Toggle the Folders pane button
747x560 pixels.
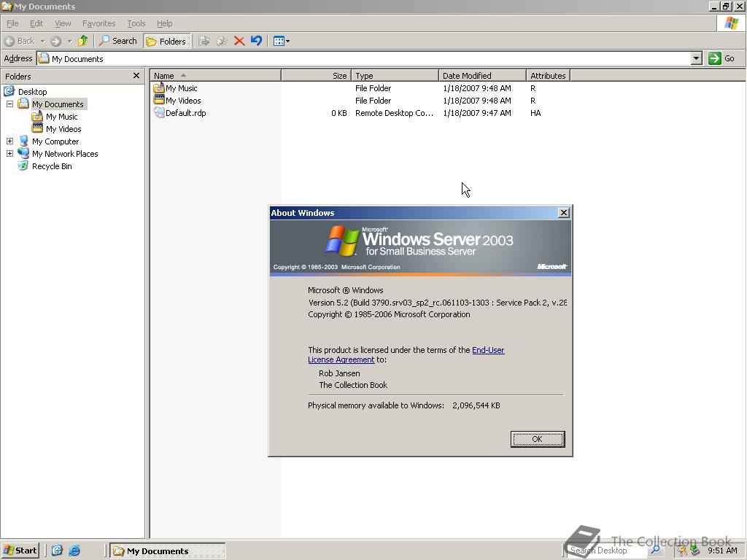pos(167,42)
